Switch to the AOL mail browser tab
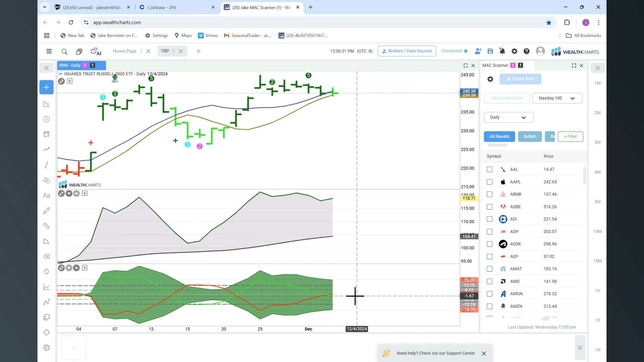This screenshot has height=362, width=644. [93, 7]
